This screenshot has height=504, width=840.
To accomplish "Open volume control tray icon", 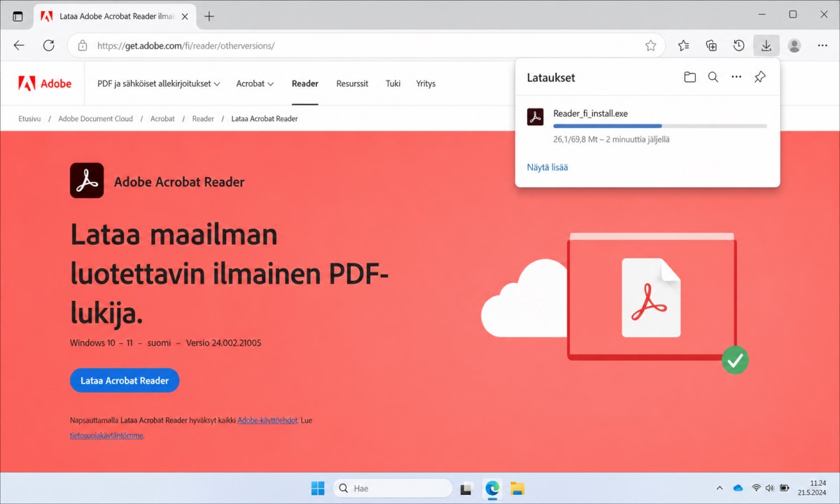I will pos(770,488).
